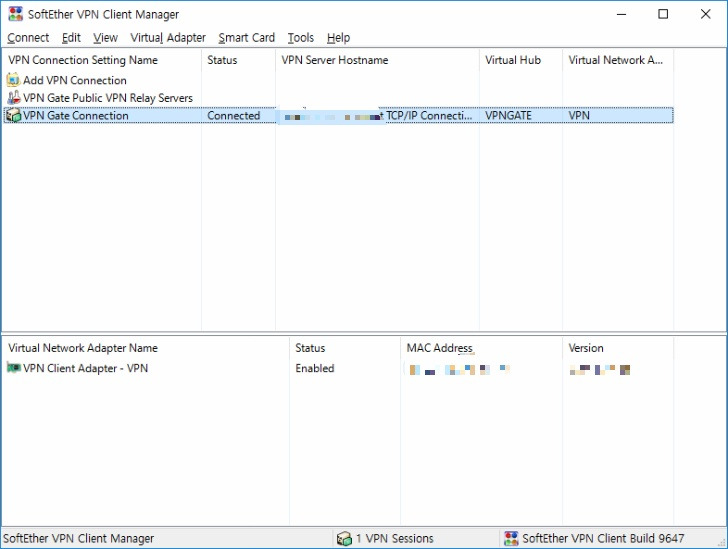
Task: Click the VPN Gate Public Relay Servers icon
Action: click(x=13, y=98)
